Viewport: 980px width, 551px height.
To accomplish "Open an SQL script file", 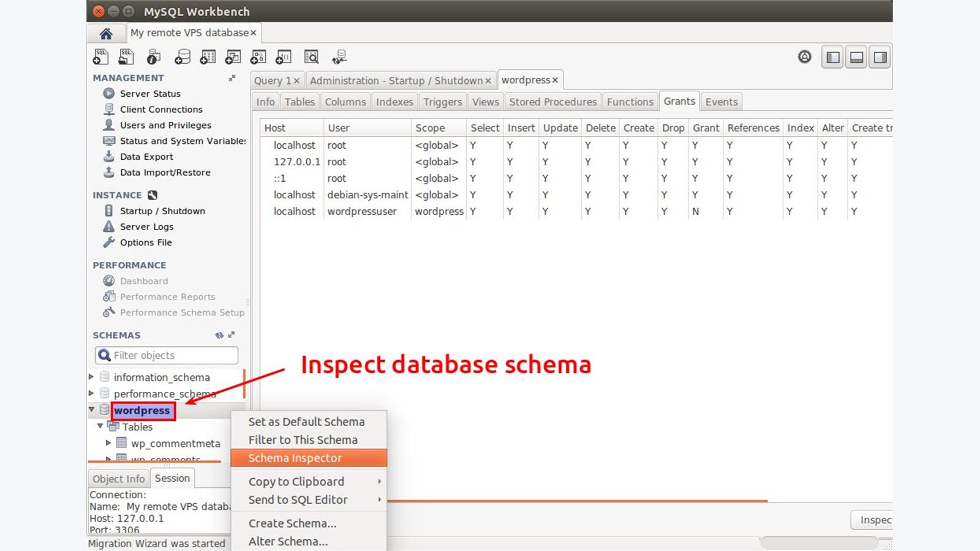I will coord(126,57).
